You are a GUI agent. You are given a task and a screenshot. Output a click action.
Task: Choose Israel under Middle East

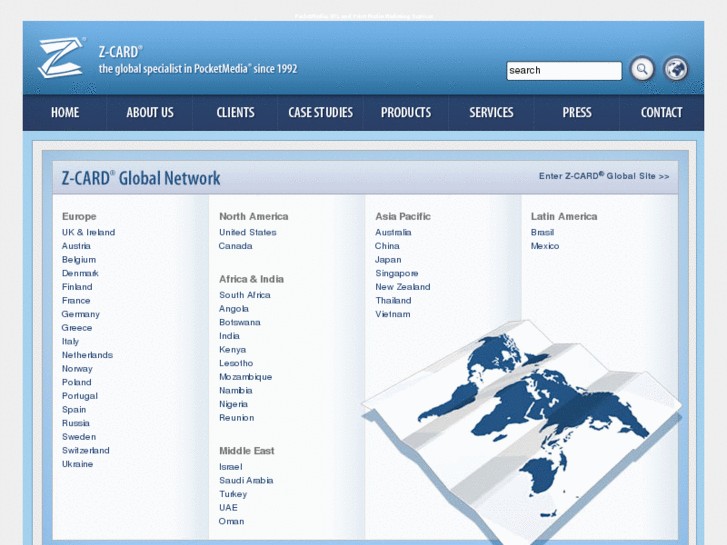point(230,467)
